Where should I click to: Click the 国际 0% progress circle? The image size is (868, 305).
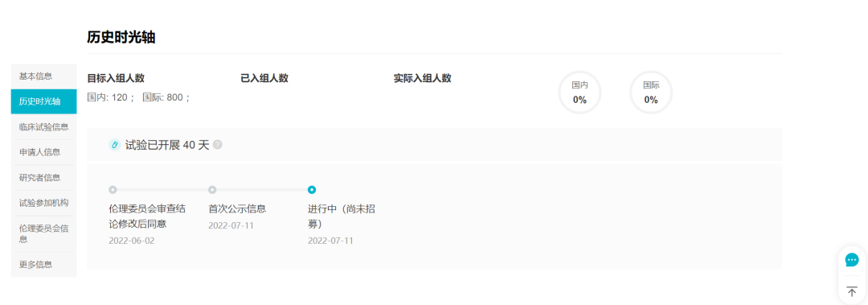pyautogui.click(x=651, y=93)
